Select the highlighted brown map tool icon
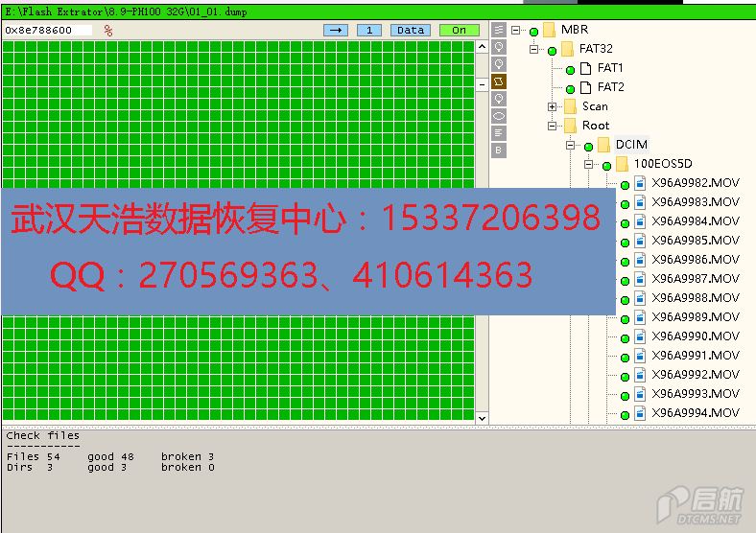Viewport: 756px width, 533px height. click(499, 81)
